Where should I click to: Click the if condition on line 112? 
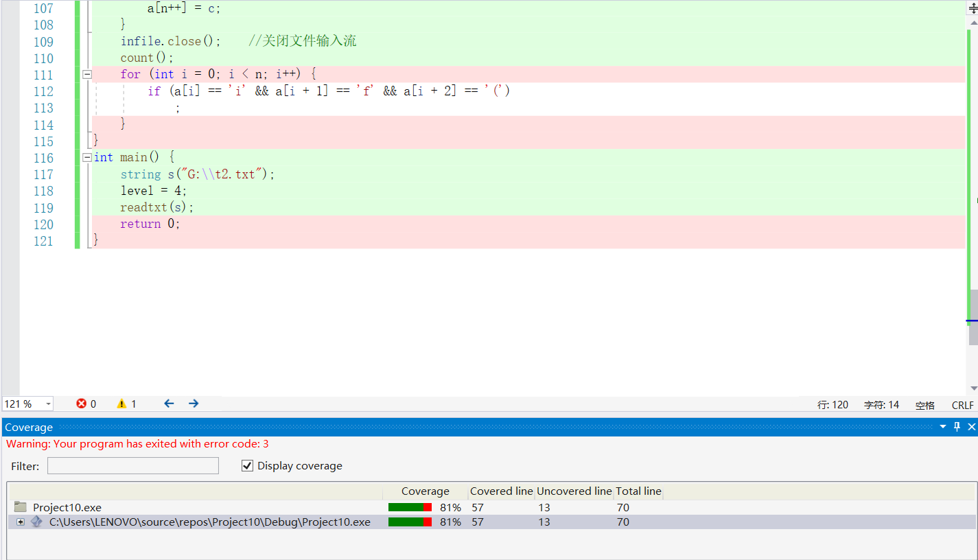click(x=329, y=91)
